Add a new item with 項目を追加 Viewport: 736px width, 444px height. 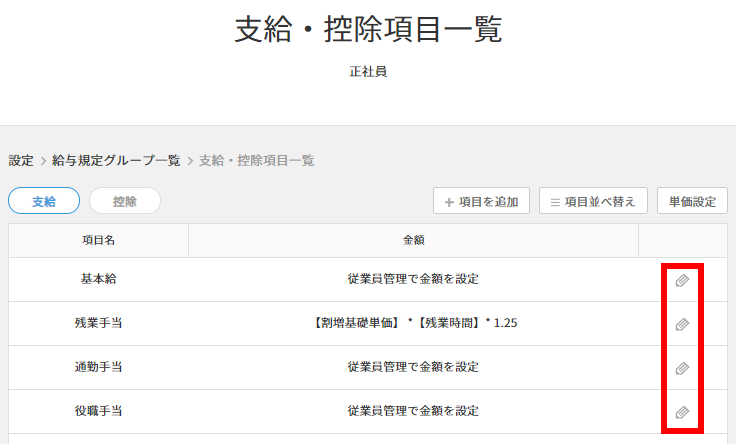point(482,201)
